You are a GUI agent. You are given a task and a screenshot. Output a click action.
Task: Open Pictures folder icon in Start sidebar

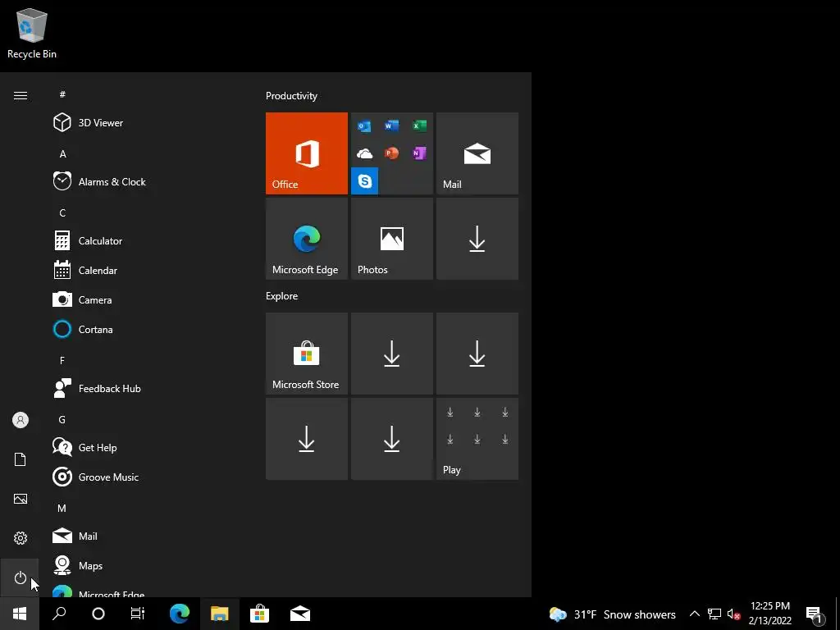20,499
